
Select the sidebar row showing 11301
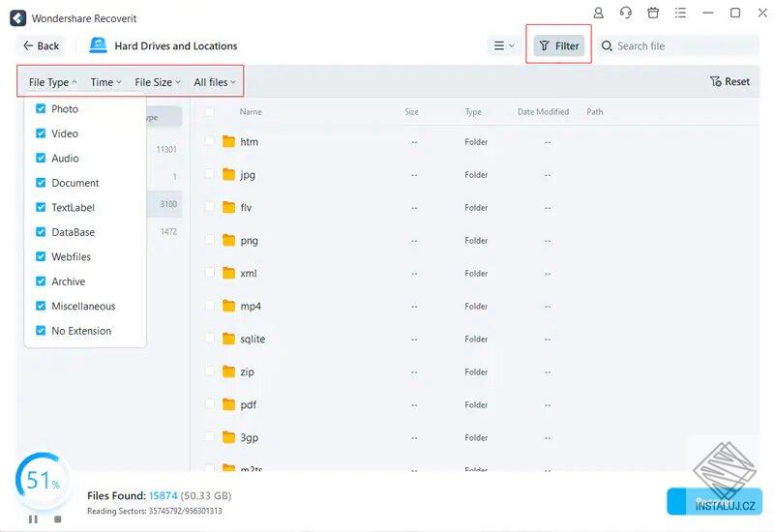tap(164, 149)
